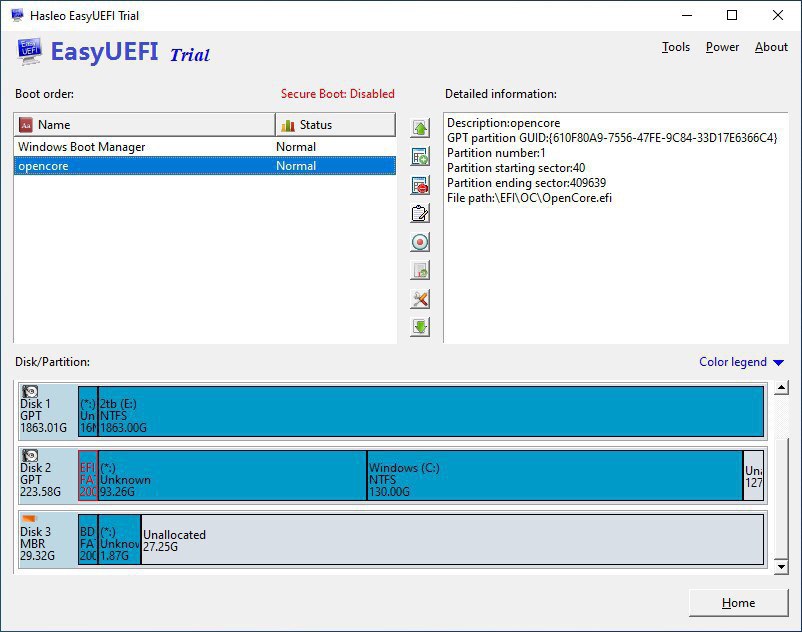This screenshot has width=802, height=632.
Task: Click the Secure Boot: Disabled text
Action: coord(338,94)
